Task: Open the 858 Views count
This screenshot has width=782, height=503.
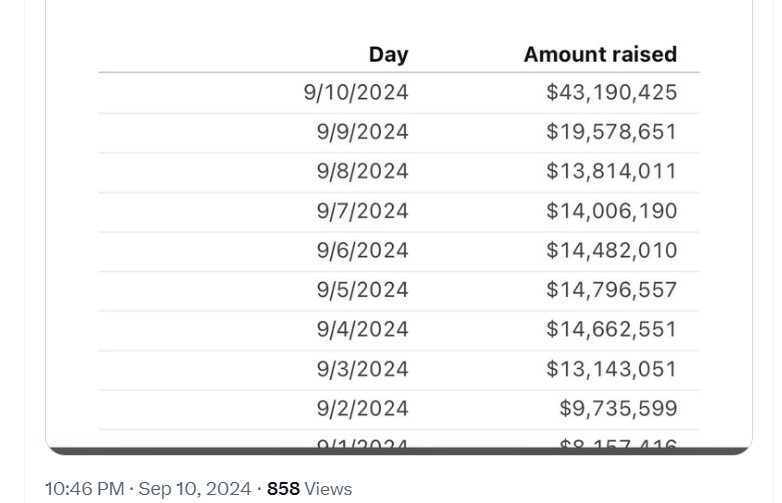Action: 309,489
